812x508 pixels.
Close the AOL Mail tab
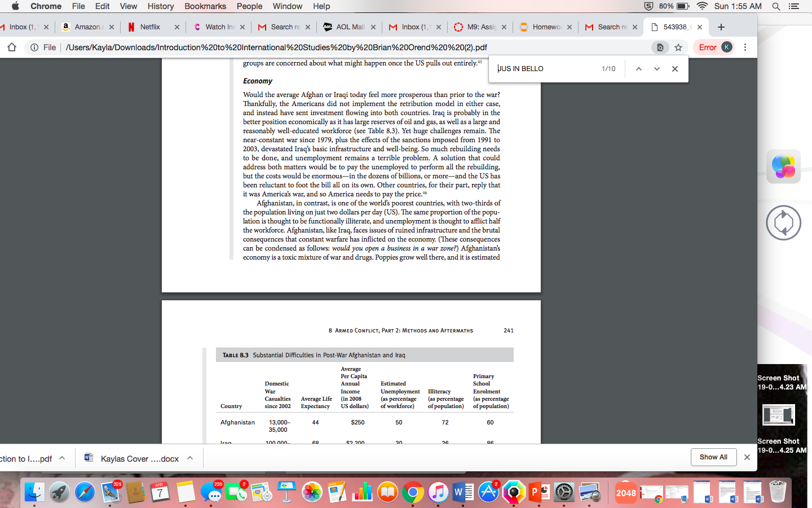tap(373, 27)
